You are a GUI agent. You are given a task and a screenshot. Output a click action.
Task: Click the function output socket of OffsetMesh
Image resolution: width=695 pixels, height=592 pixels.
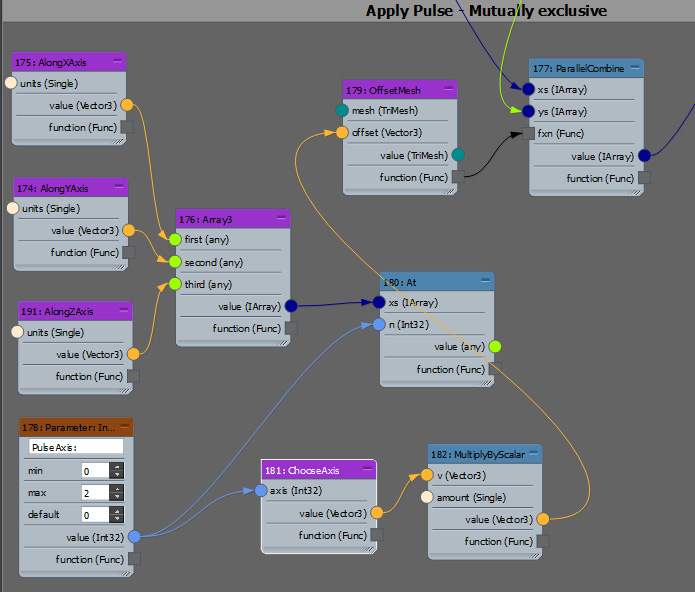(x=458, y=176)
